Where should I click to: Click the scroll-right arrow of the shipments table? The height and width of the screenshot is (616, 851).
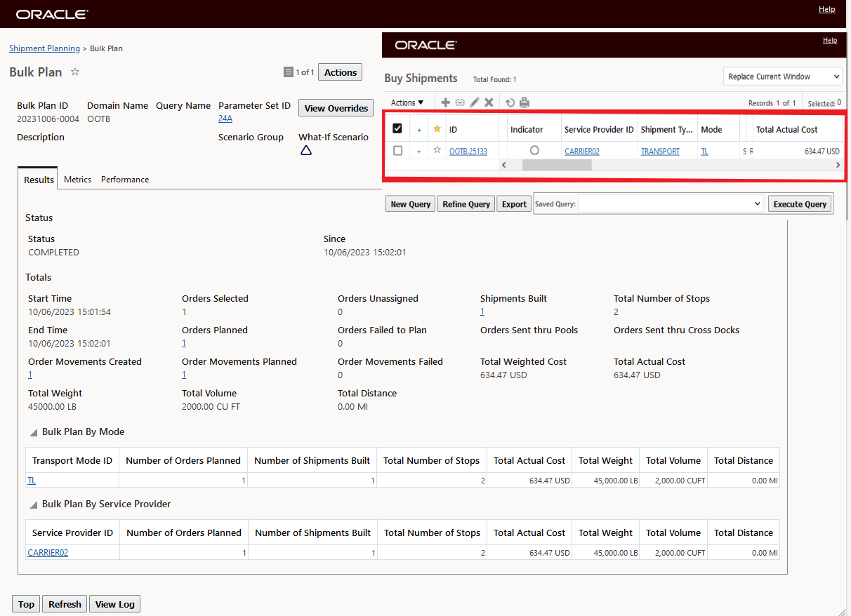838,164
